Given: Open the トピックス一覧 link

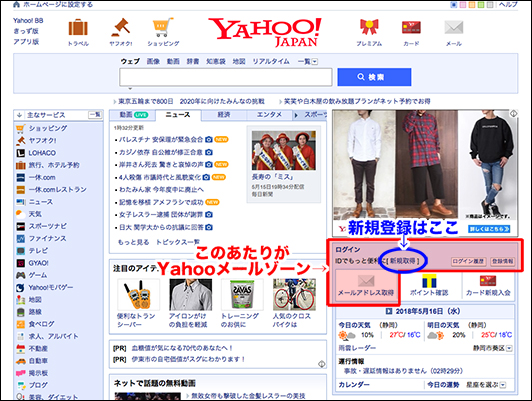Looking at the screenshot, I should pyautogui.click(x=178, y=242).
